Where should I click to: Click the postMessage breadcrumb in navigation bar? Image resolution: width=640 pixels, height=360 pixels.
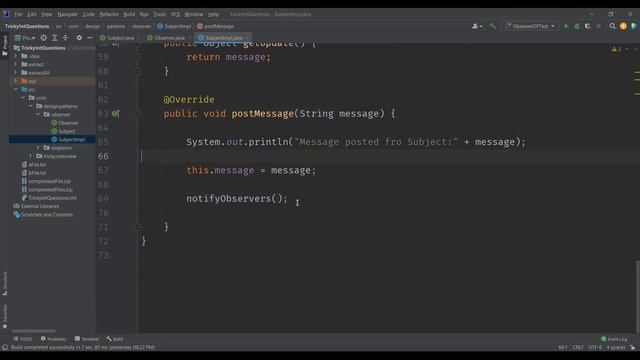click(215, 26)
